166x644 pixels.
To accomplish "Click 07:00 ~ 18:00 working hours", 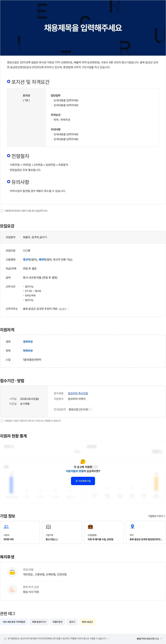I will (x=33, y=291).
